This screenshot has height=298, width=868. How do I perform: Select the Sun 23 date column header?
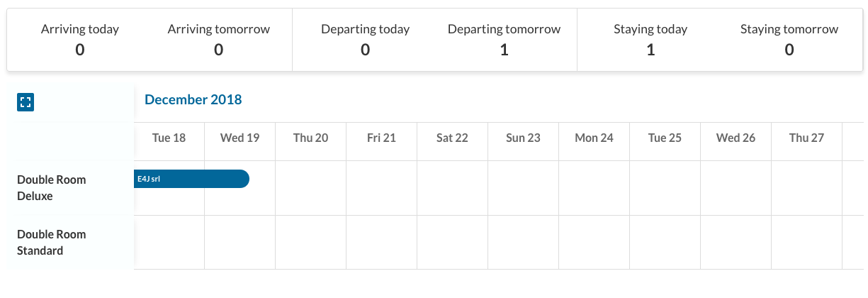coord(523,138)
